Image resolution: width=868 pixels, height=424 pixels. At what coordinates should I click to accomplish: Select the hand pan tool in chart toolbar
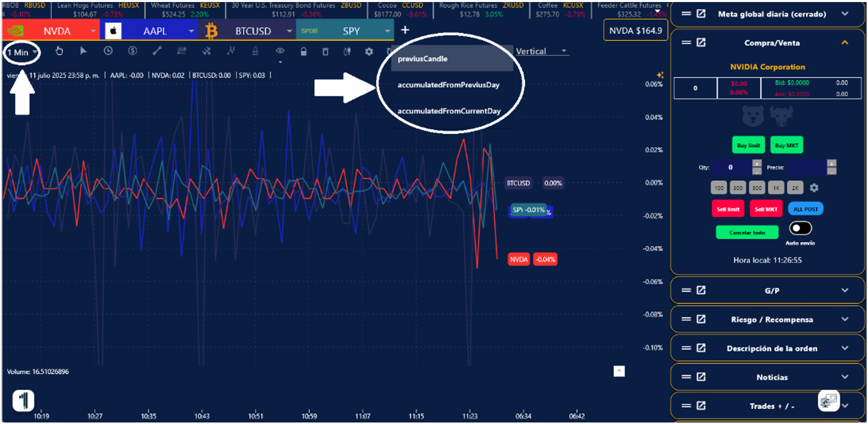point(59,51)
